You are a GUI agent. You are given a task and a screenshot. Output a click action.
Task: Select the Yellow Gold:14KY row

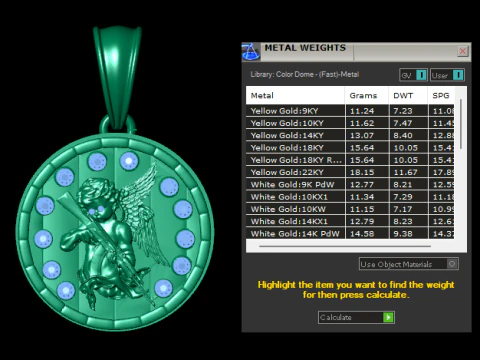click(x=350, y=136)
